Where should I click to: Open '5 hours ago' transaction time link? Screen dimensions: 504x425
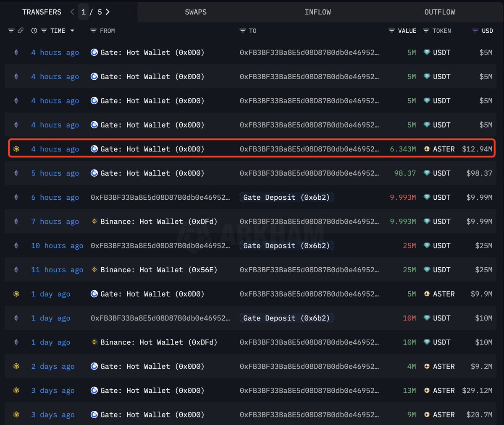(x=55, y=173)
